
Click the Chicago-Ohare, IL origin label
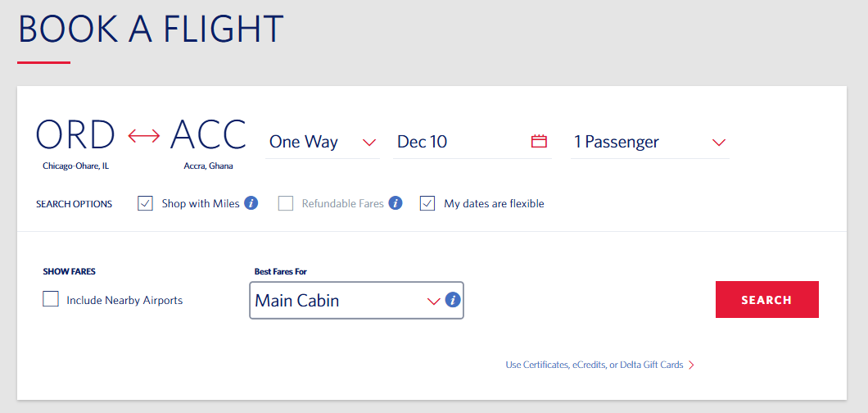[76, 166]
